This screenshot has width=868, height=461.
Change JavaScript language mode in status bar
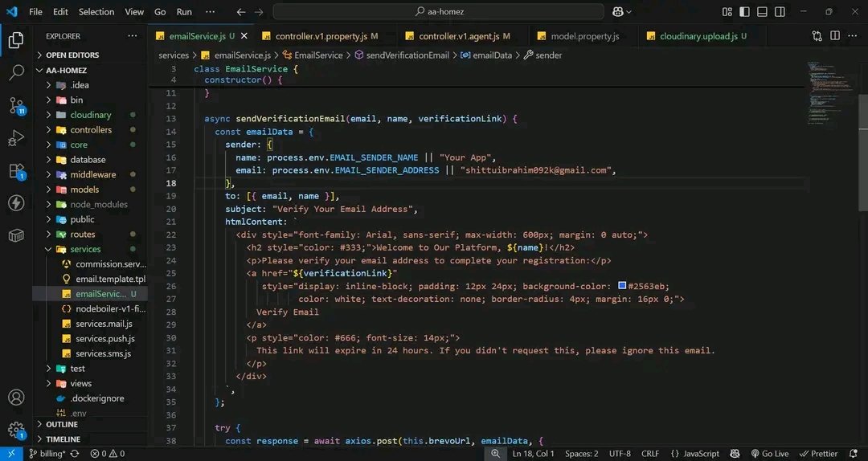tap(701, 454)
